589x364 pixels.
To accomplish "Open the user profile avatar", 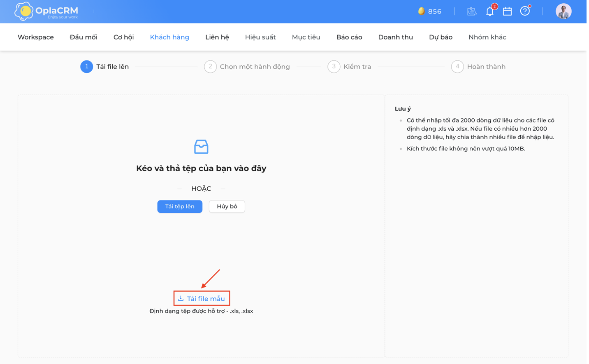I will (563, 12).
